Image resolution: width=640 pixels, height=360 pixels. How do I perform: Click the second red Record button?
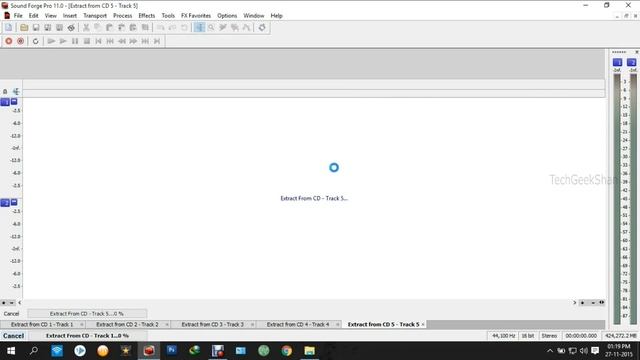coord(20,41)
